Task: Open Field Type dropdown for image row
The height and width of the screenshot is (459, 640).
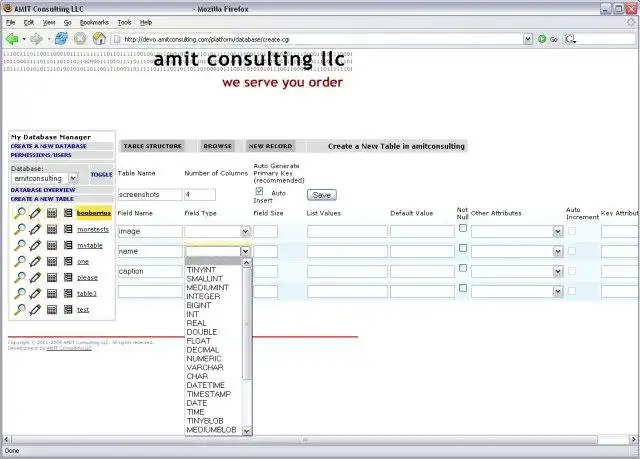Action: tap(218, 231)
